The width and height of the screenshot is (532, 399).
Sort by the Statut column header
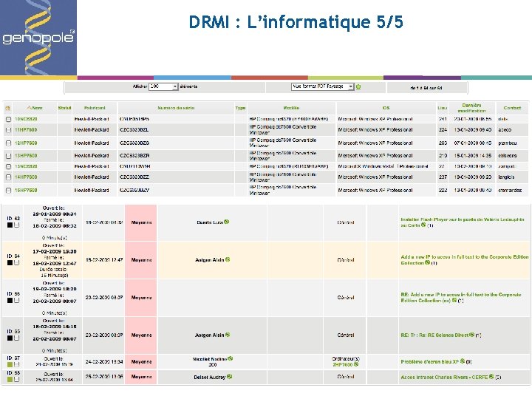coord(64,108)
